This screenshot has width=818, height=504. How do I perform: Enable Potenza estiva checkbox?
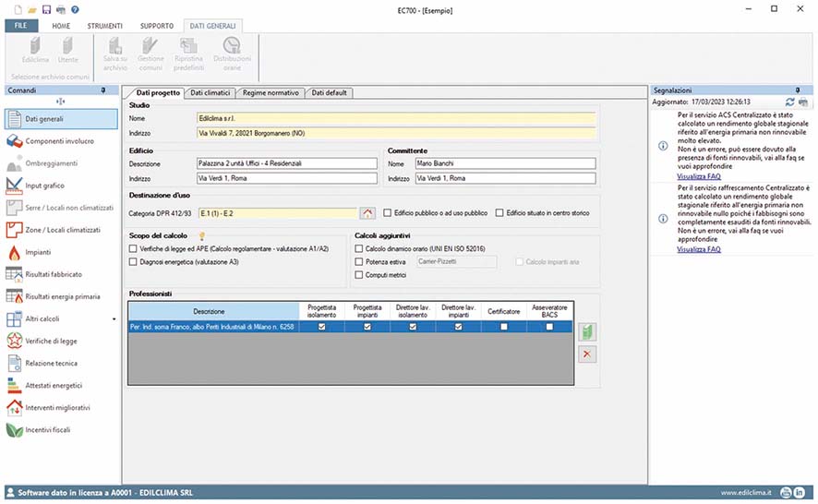tap(359, 262)
